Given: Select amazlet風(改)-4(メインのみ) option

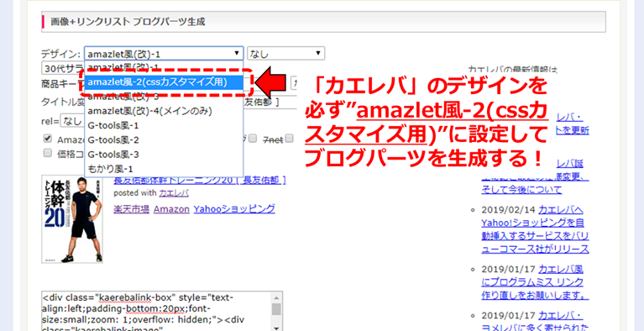Looking at the screenshot, I should tap(164, 111).
